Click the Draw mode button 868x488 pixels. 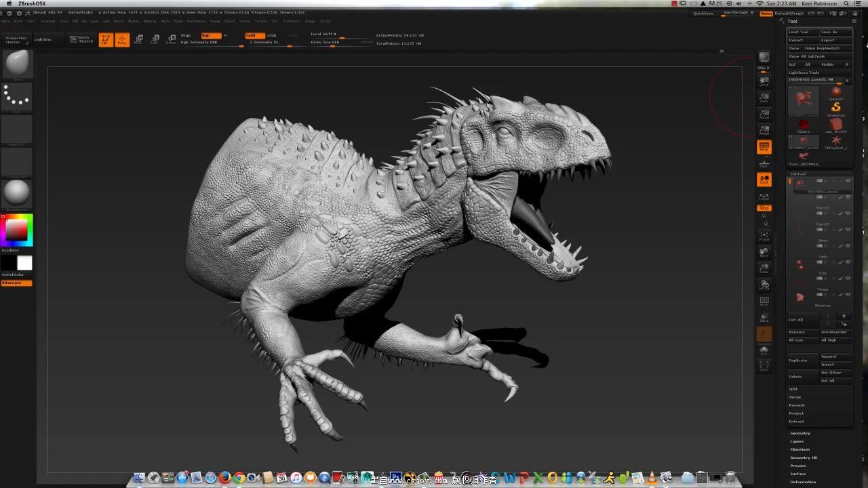(122, 40)
